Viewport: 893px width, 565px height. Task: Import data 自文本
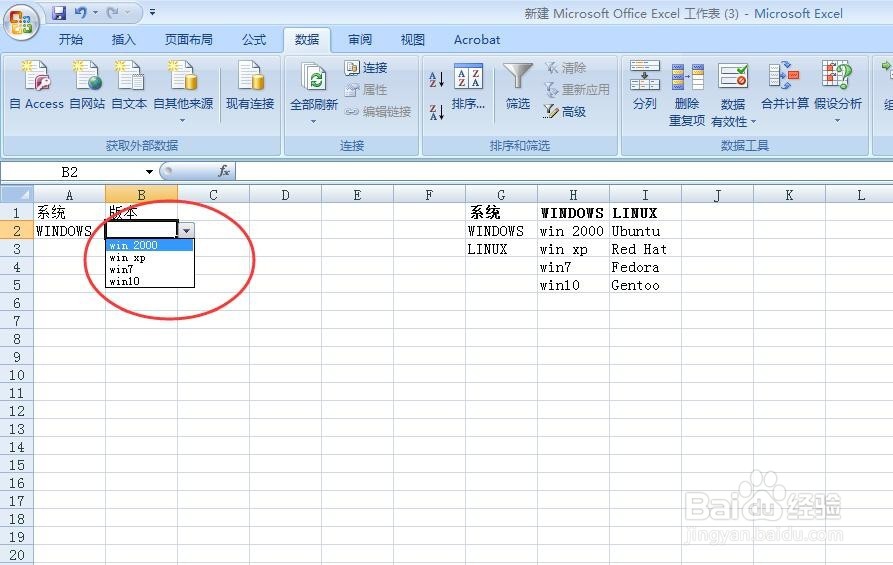[129, 85]
